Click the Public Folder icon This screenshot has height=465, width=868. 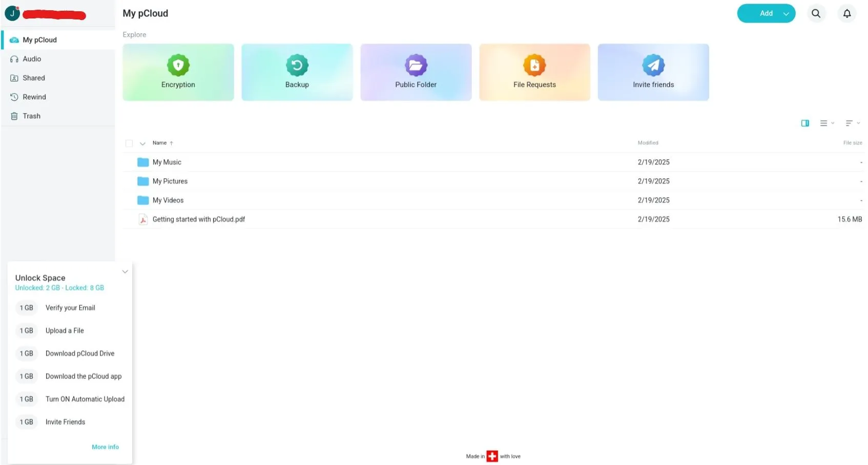click(x=416, y=65)
